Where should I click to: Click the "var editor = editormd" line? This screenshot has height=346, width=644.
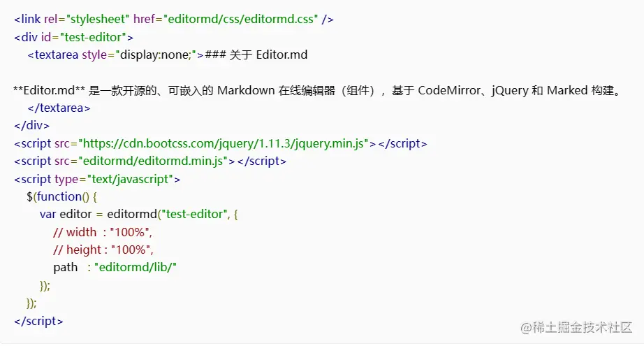pyautogui.click(x=139, y=214)
